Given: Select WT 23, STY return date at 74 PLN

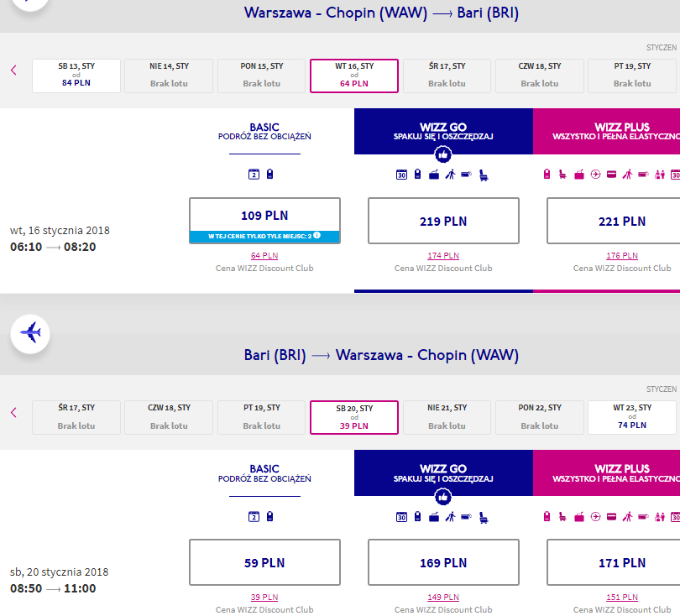Looking at the screenshot, I should 632,417.
